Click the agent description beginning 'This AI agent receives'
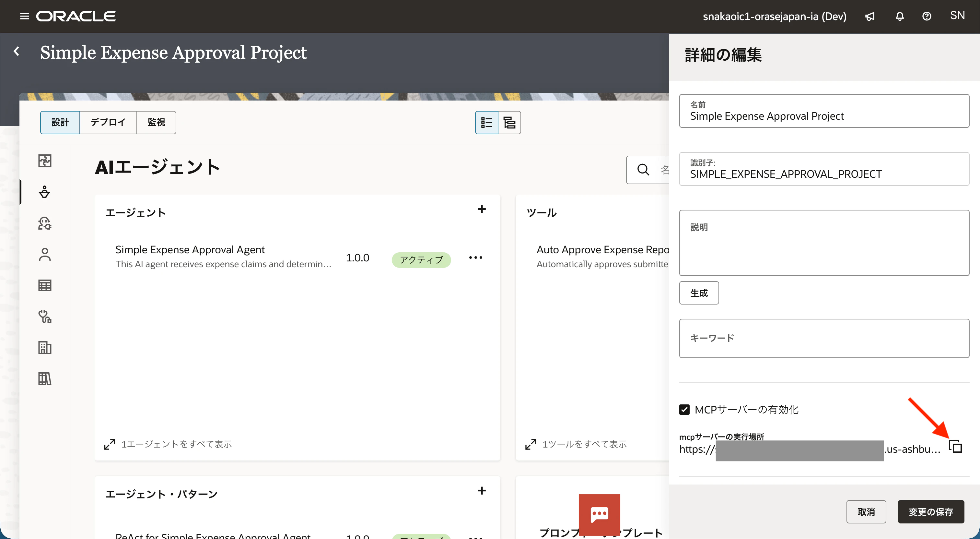 coord(223,264)
